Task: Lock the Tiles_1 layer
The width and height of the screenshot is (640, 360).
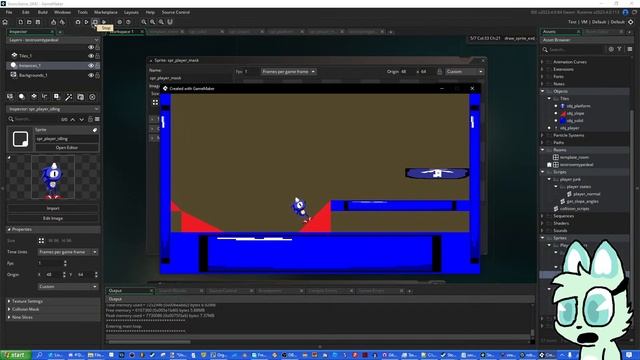Action: click(98, 56)
